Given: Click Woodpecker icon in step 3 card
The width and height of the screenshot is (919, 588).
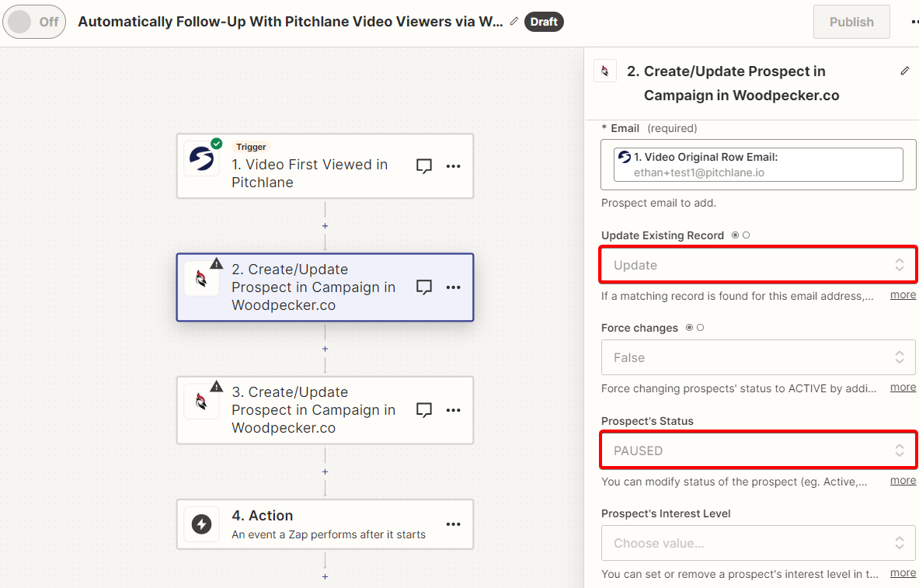Looking at the screenshot, I should pos(201,402).
